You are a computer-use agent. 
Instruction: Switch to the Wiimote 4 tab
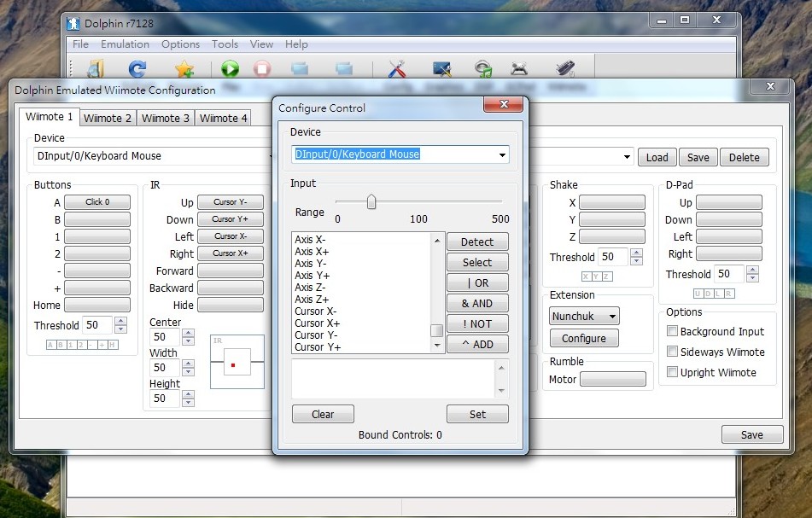(x=223, y=118)
